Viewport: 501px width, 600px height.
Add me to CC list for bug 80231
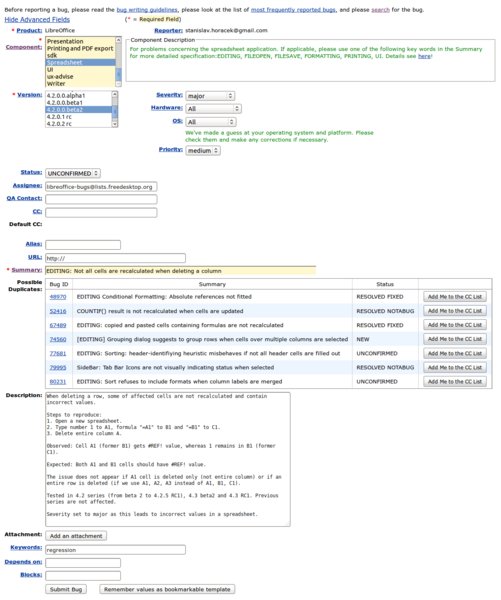click(x=455, y=382)
